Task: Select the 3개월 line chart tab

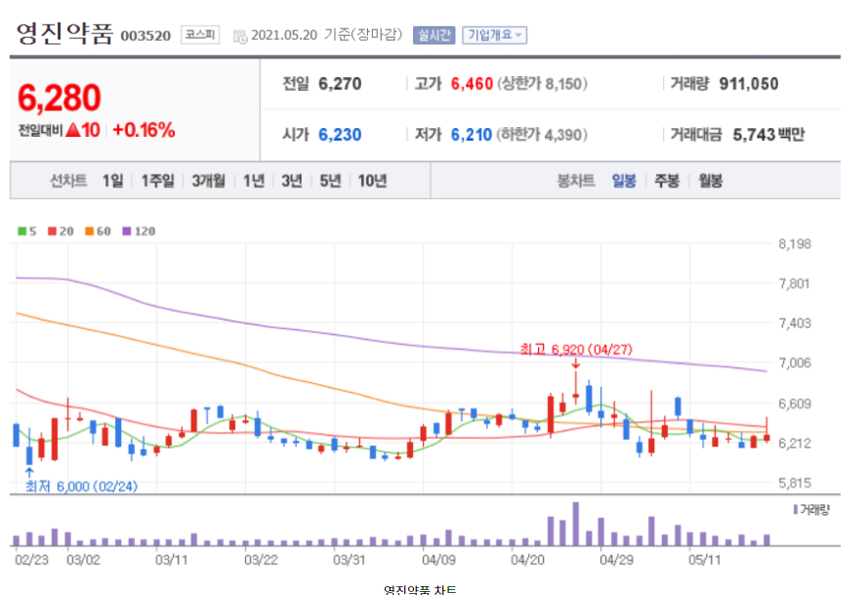Action: (x=209, y=181)
